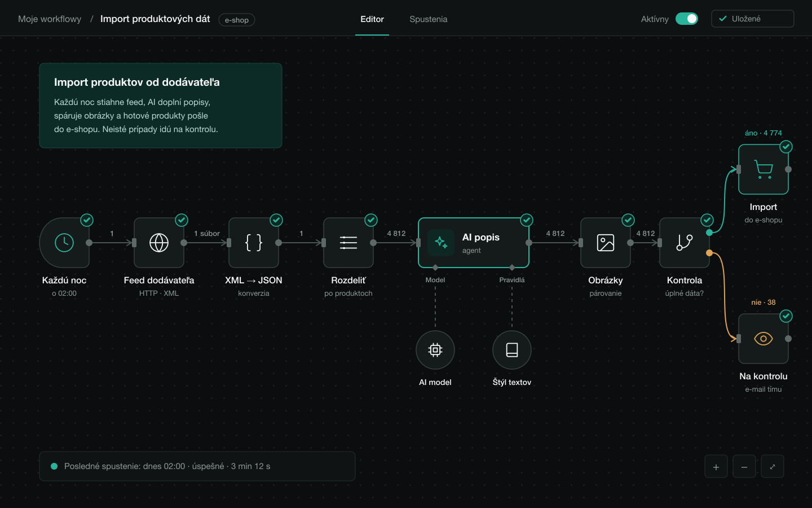Select the Rozdeliť list node
812x508 pixels.
pyautogui.click(x=348, y=243)
